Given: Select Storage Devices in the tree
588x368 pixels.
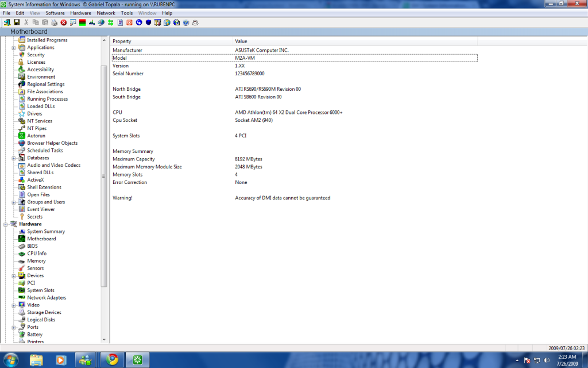Looking at the screenshot, I should click(44, 312).
